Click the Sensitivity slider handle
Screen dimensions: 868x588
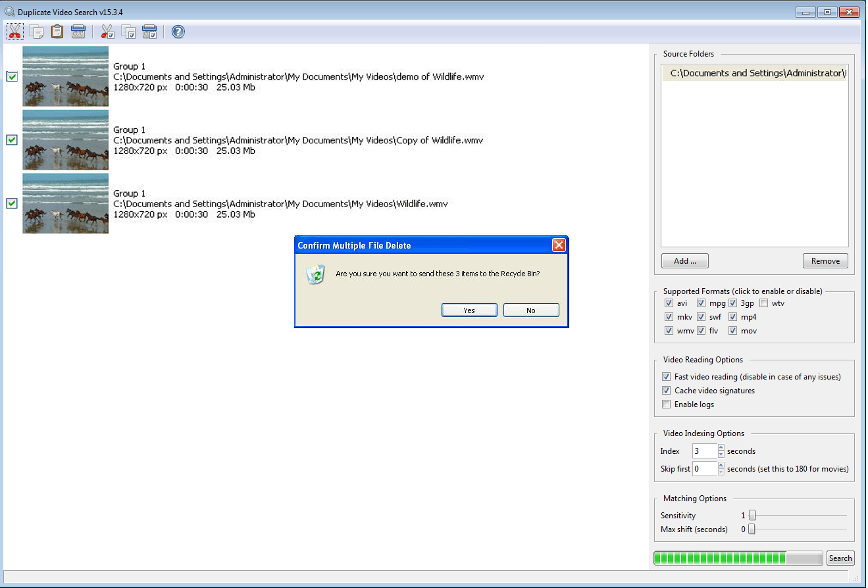pos(752,516)
